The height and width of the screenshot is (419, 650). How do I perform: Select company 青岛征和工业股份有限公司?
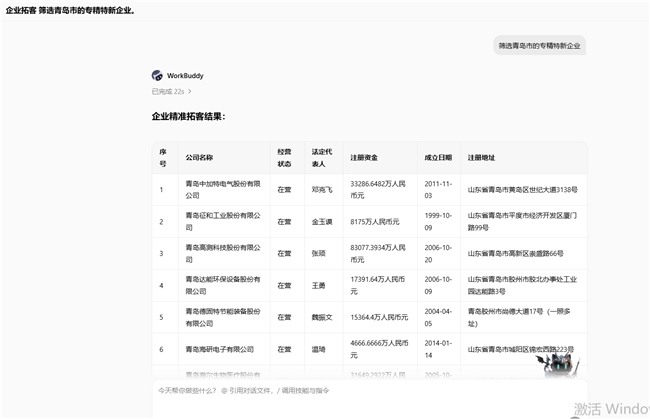pyautogui.click(x=223, y=221)
